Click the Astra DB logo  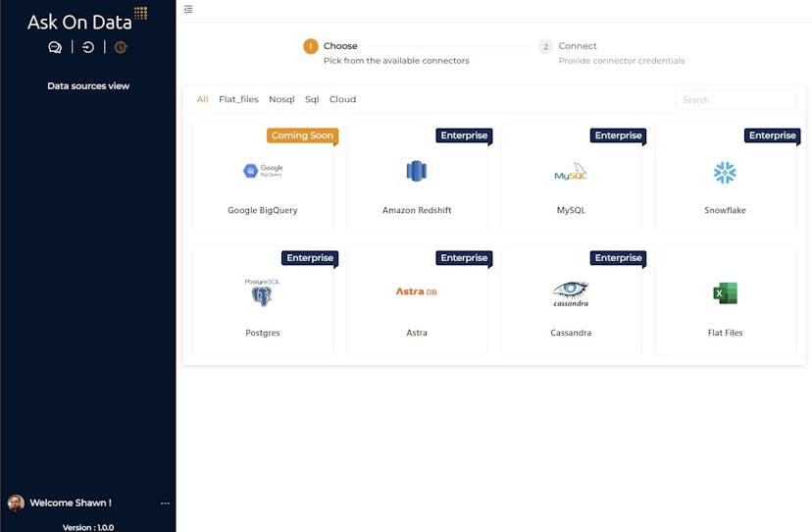click(x=417, y=292)
